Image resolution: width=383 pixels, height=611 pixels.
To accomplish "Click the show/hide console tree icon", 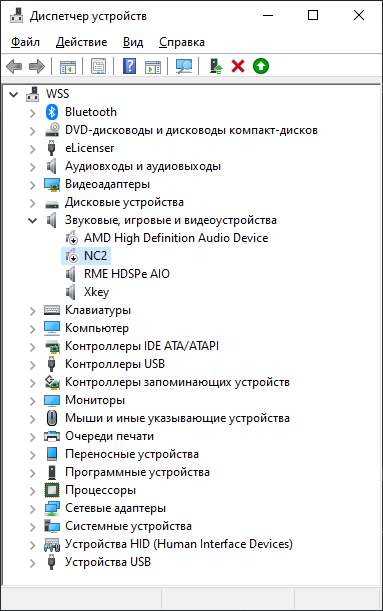I will [68, 66].
